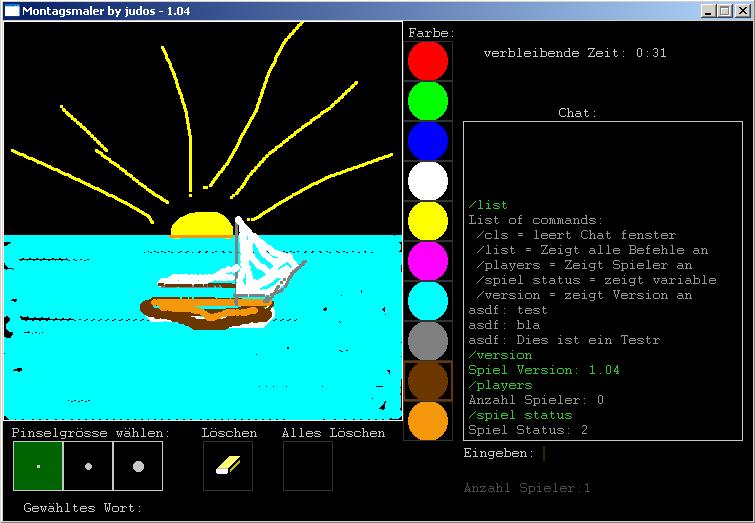Click the 'asdf: test' chat message

click(x=508, y=310)
